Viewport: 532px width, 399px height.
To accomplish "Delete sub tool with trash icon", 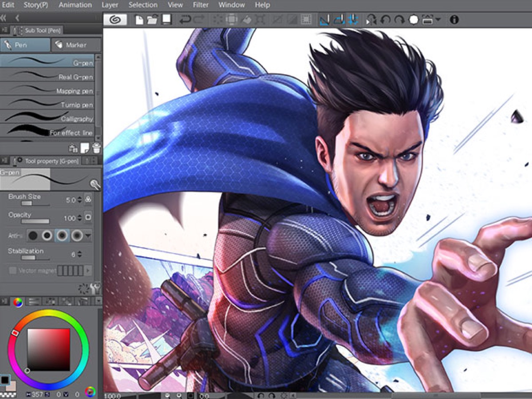I will pos(96,148).
